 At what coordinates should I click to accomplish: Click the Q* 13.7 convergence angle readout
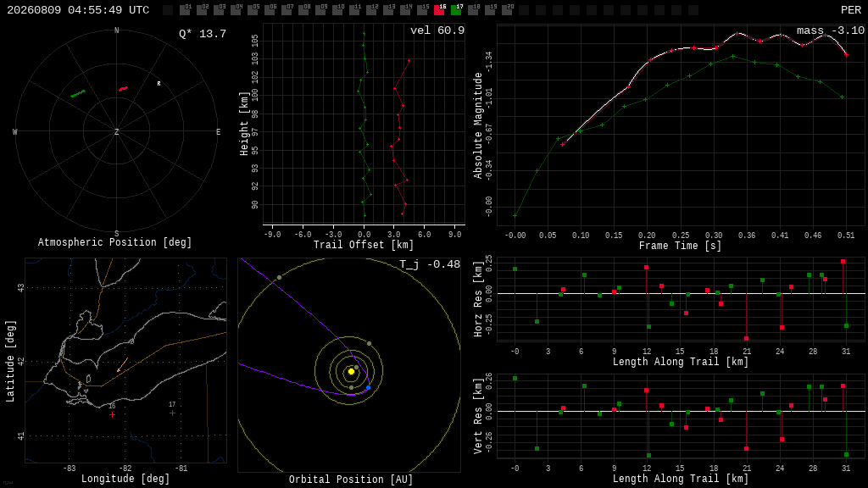[203, 34]
